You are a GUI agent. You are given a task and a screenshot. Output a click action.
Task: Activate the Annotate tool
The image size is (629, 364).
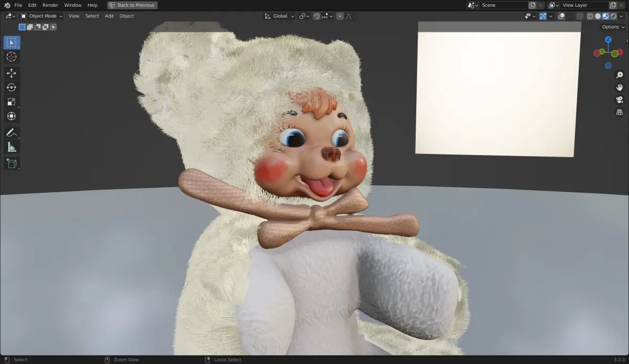[12, 133]
